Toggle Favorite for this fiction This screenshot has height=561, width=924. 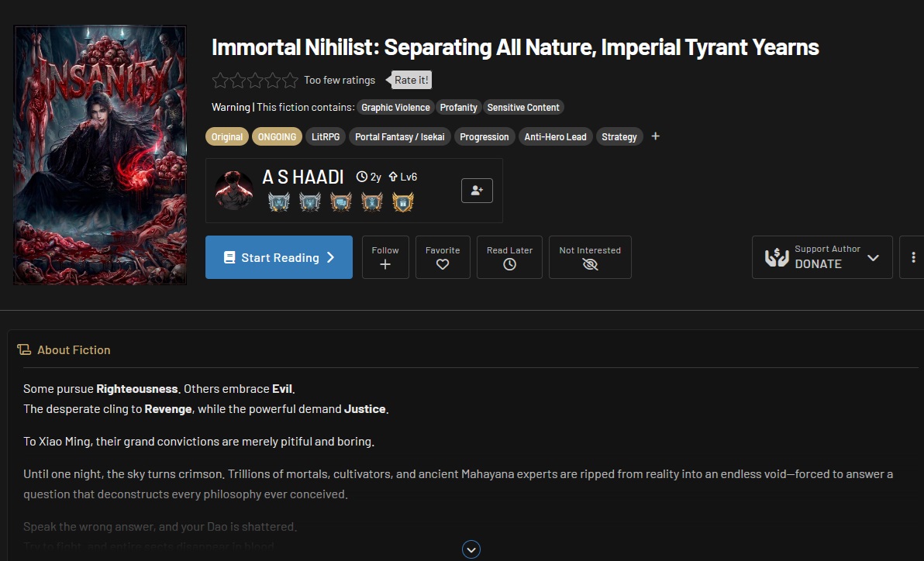pos(443,257)
